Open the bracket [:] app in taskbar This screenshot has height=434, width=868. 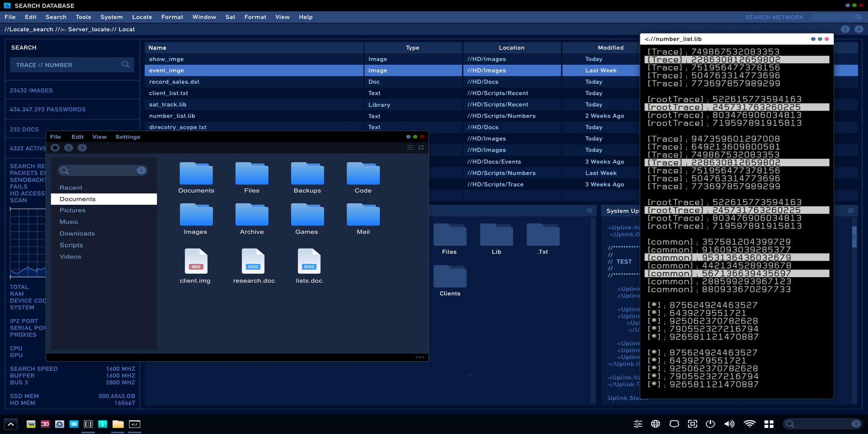[x=88, y=424]
